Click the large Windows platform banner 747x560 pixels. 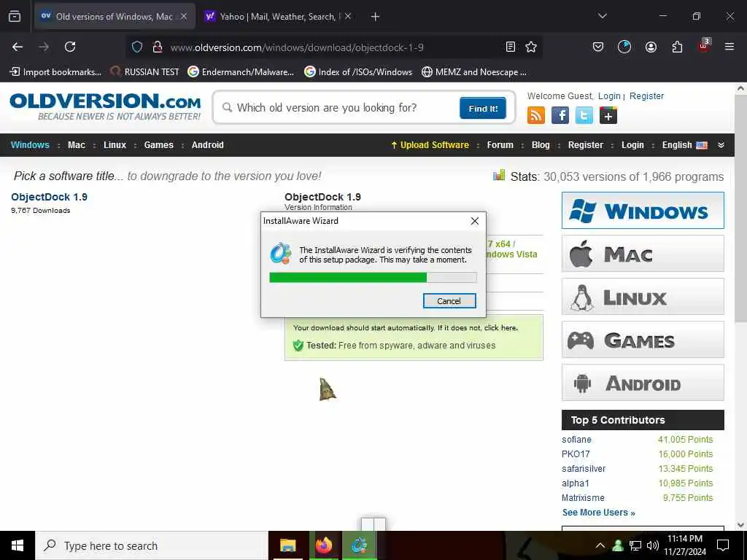(643, 211)
